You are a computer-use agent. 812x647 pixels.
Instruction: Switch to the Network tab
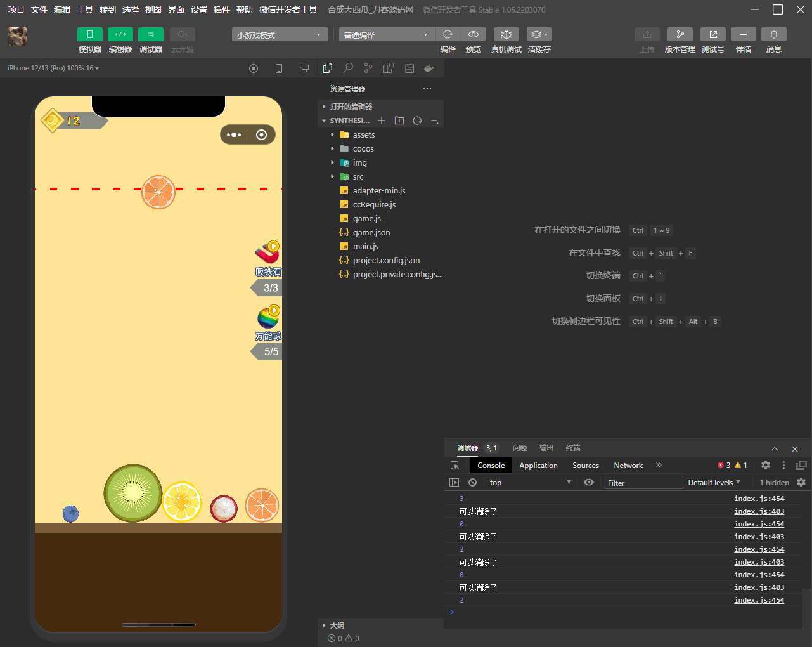tap(628, 465)
